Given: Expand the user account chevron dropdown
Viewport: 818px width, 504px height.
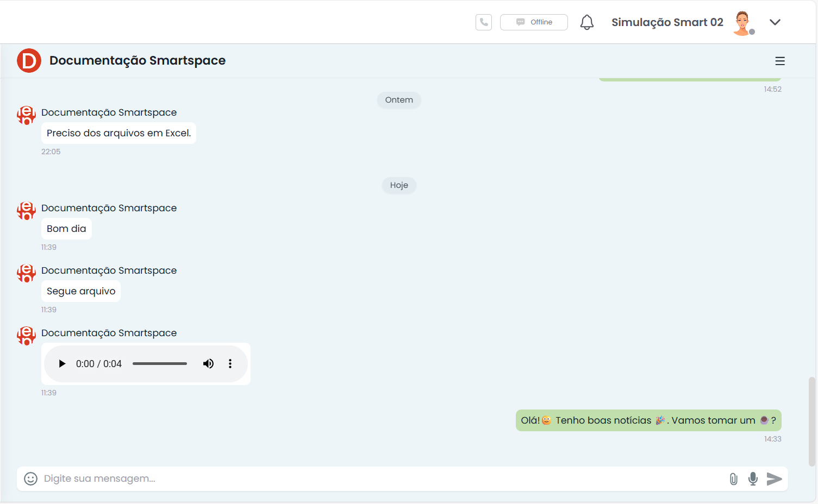Looking at the screenshot, I should tap(775, 22).
